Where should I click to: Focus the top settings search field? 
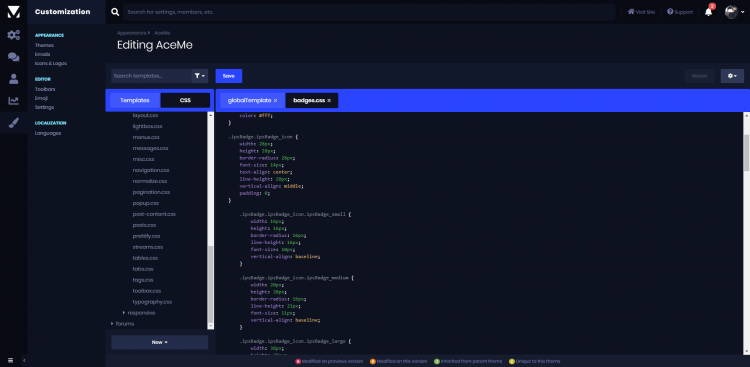tap(369, 12)
